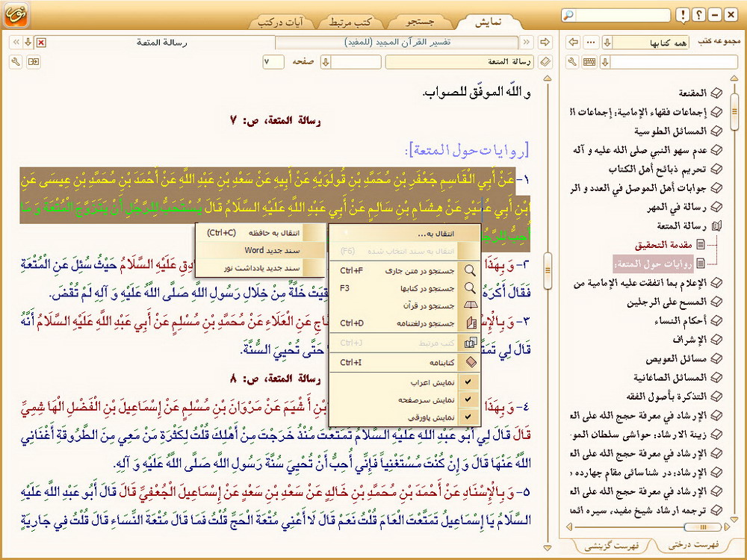
Task: Click the horizontal scrollbar thumb of the book tree
Action: tap(702, 526)
